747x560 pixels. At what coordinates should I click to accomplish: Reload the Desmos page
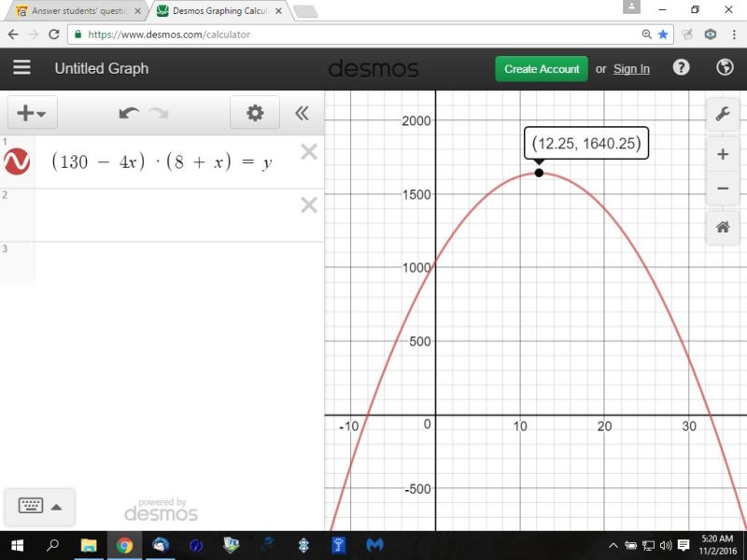[x=54, y=35]
